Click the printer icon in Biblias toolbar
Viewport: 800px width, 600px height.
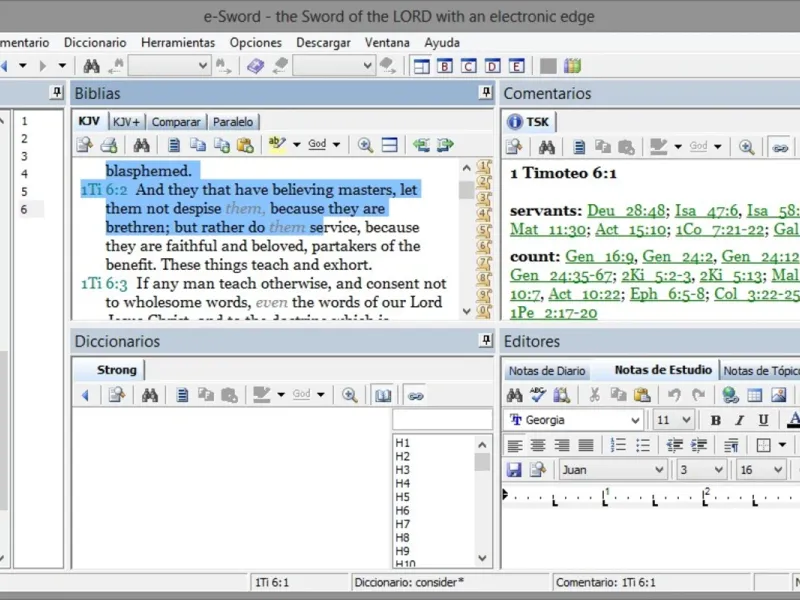pos(109,145)
